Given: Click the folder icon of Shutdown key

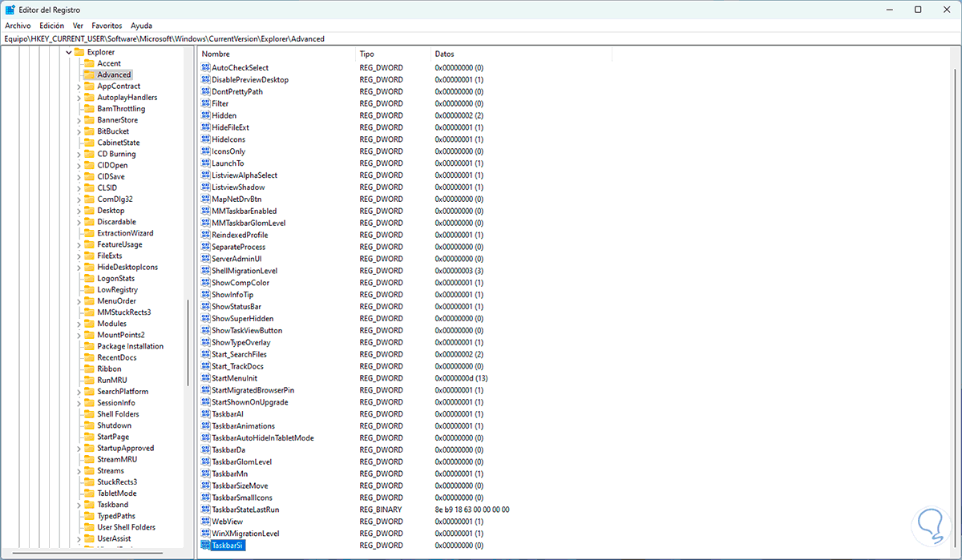Looking at the screenshot, I should (x=89, y=425).
